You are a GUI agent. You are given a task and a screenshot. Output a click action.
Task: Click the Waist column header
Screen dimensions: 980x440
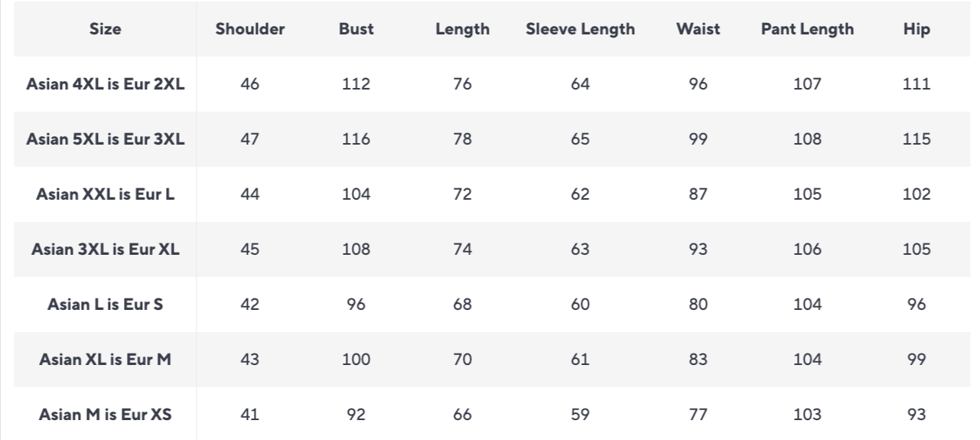coord(698,29)
